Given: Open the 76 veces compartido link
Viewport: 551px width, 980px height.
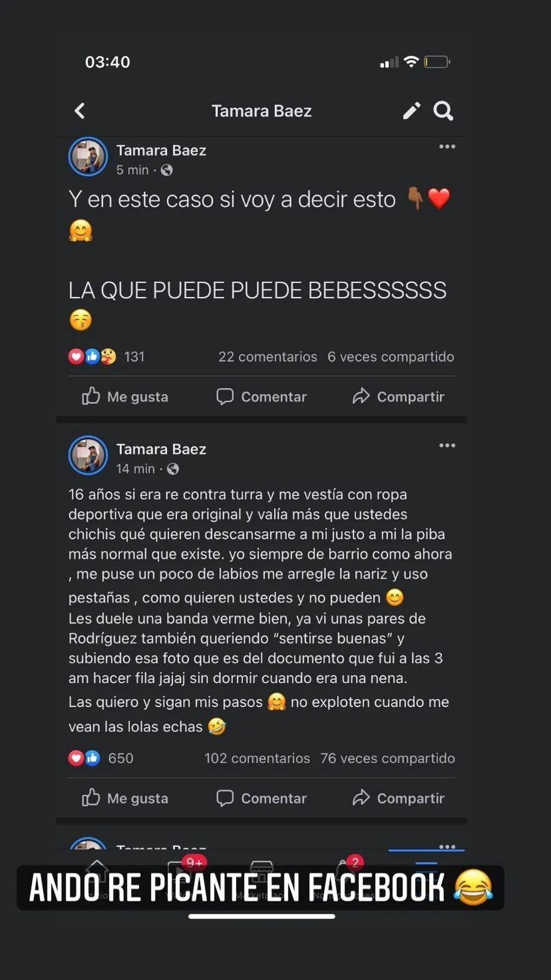Looking at the screenshot, I should tap(388, 758).
